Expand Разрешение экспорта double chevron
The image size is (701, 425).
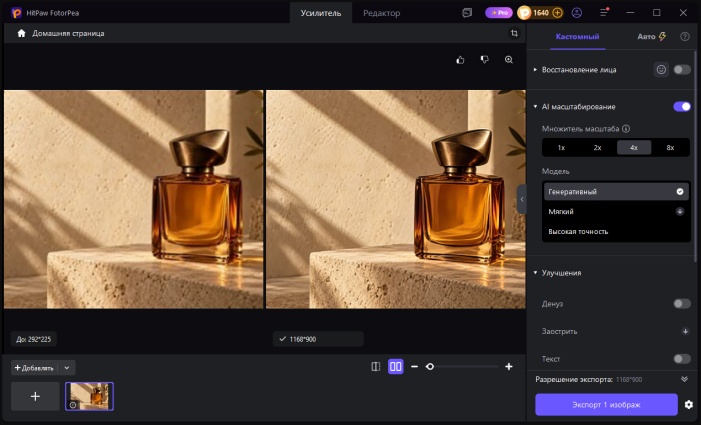click(x=684, y=379)
